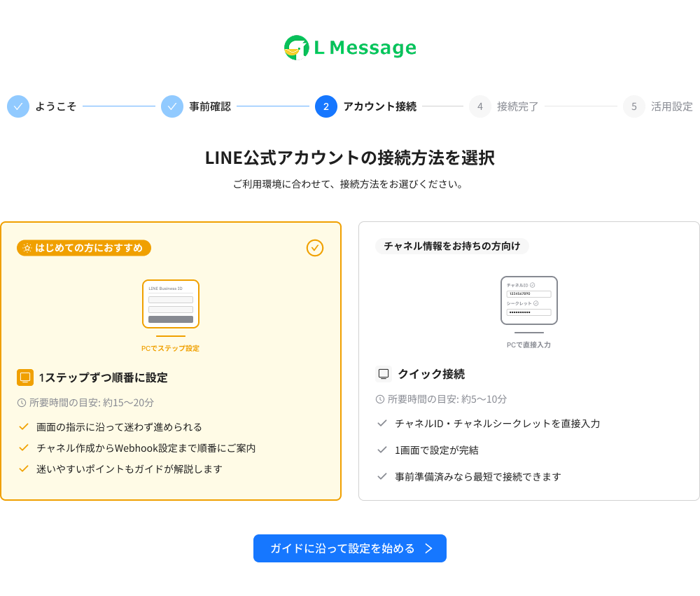
Task: Select the ようこそ step label
Action: point(56,106)
